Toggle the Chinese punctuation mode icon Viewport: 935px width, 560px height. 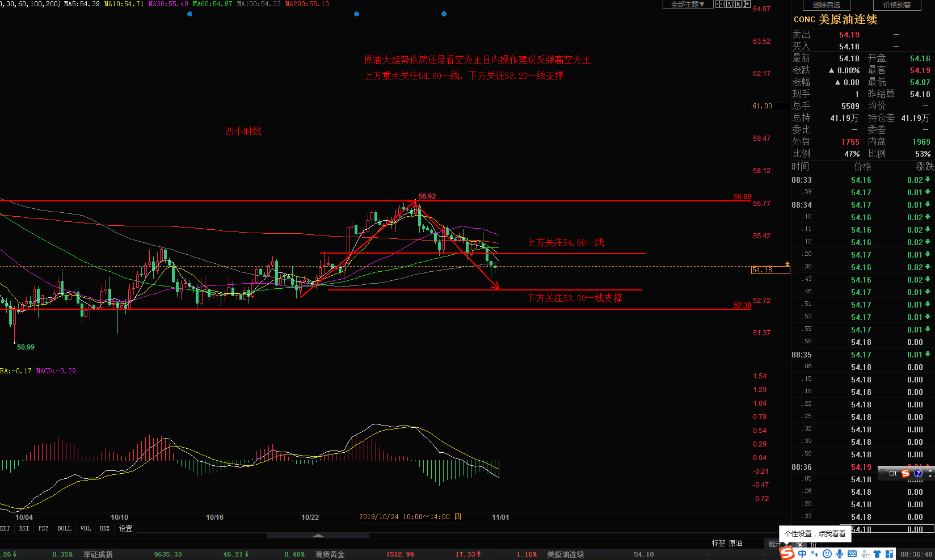click(815, 554)
